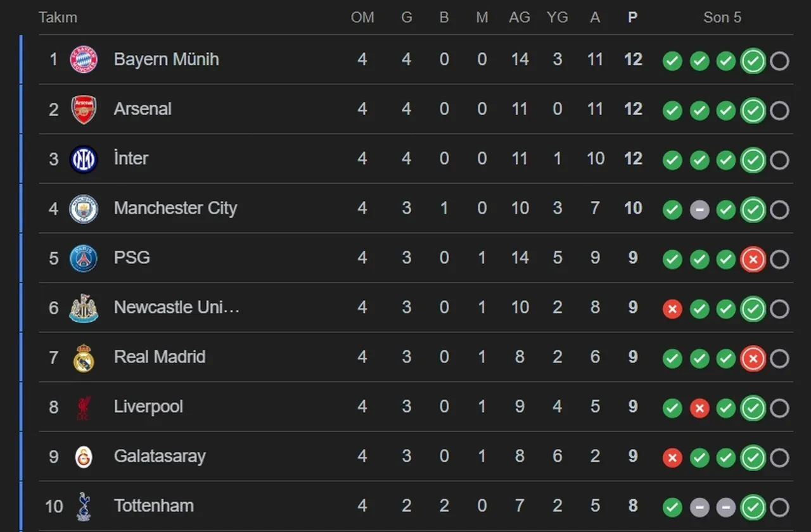Viewport: 811px width, 532px height.
Task: Click the bold P points header
Action: pos(632,18)
